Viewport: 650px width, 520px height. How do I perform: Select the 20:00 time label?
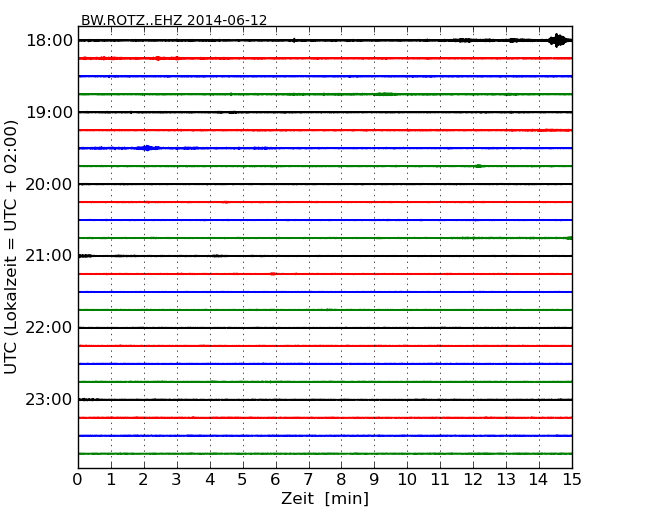(x=49, y=185)
